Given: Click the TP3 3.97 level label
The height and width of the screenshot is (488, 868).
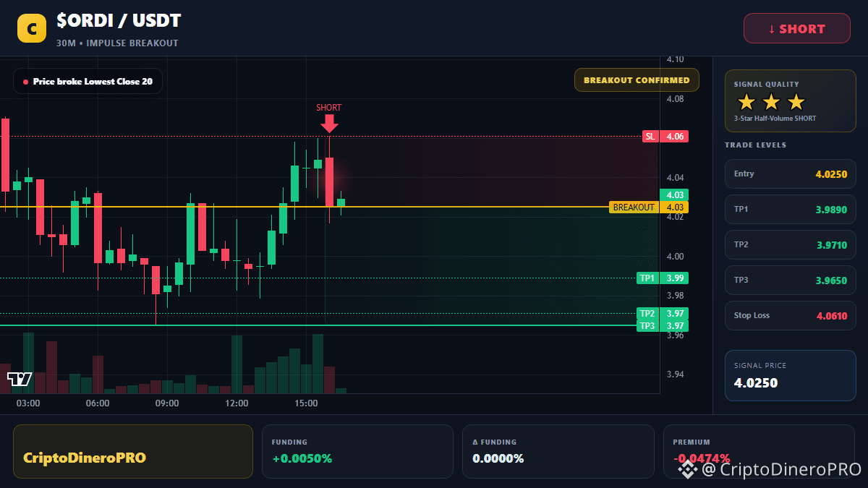Looking at the screenshot, I should pyautogui.click(x=663, y=326).
